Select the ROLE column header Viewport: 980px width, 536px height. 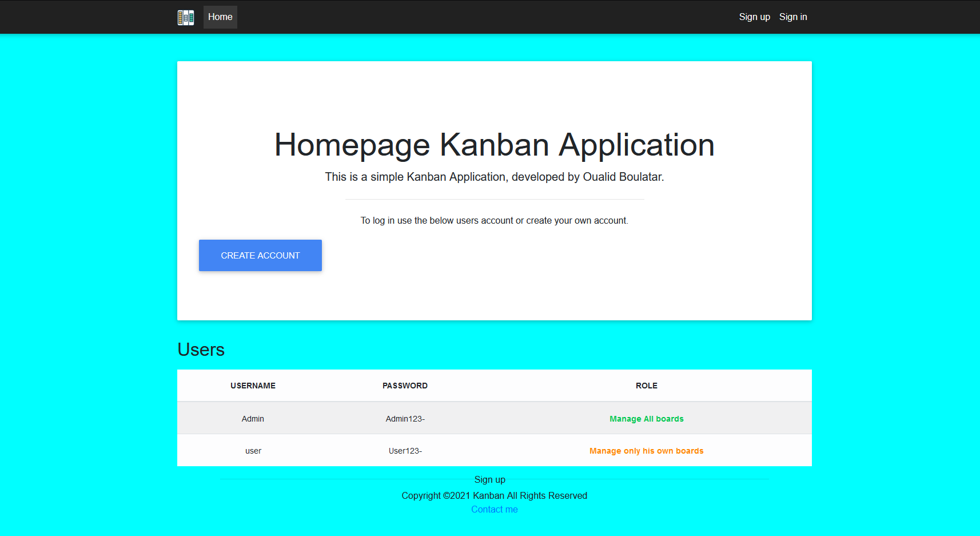[647, 386]
